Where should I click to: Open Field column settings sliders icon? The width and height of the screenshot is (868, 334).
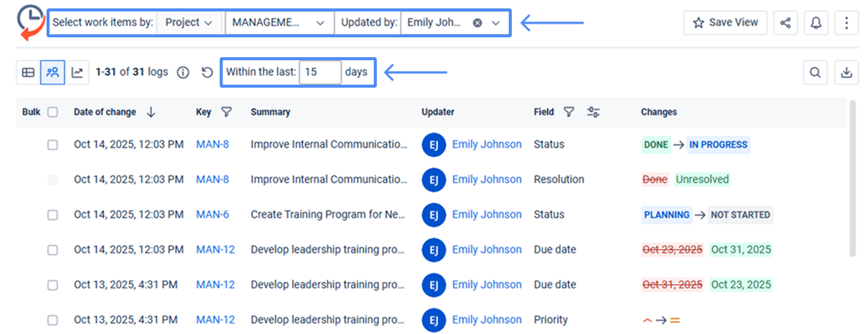(593, 112)
